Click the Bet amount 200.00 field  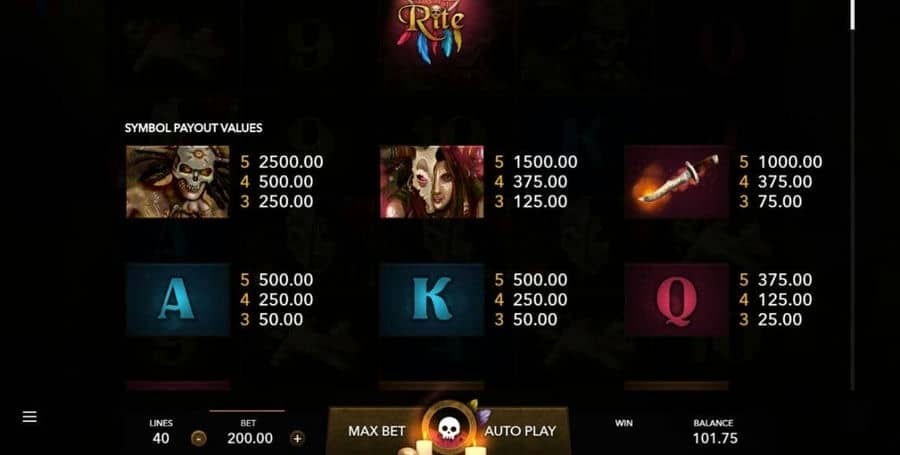[250, 438]
